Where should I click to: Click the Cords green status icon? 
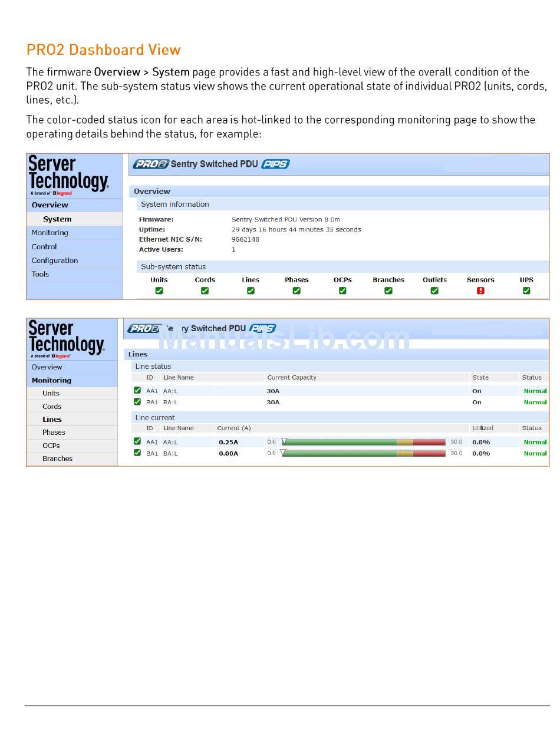205,291
